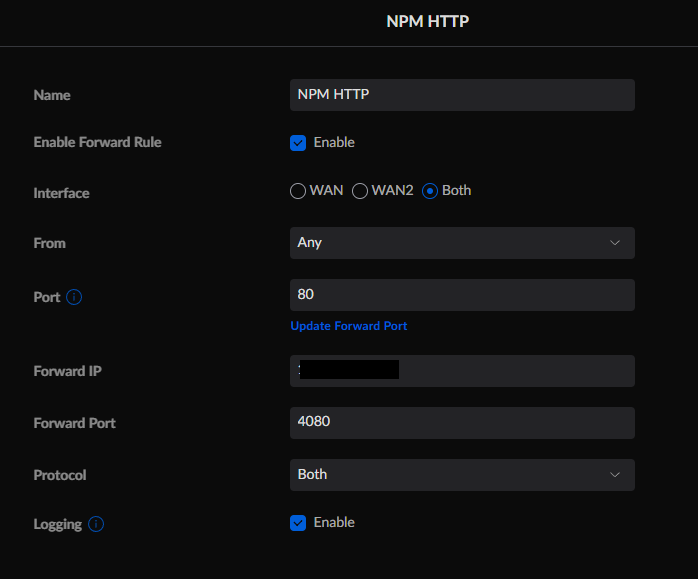698x579 pixels.
Task: Click the WAN2 label text
Action: [392, 191]
